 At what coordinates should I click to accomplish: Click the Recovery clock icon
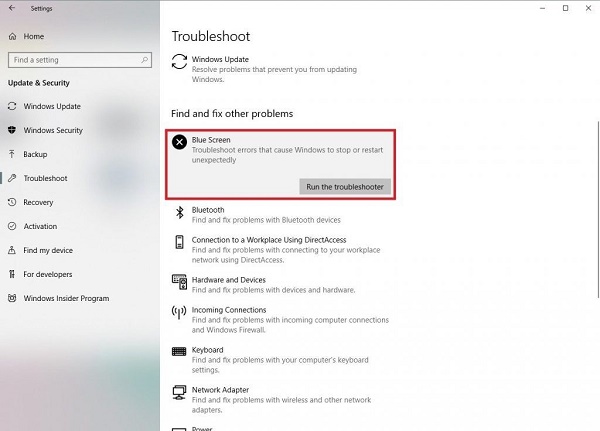pyautogui.click(x=12, y=202)
